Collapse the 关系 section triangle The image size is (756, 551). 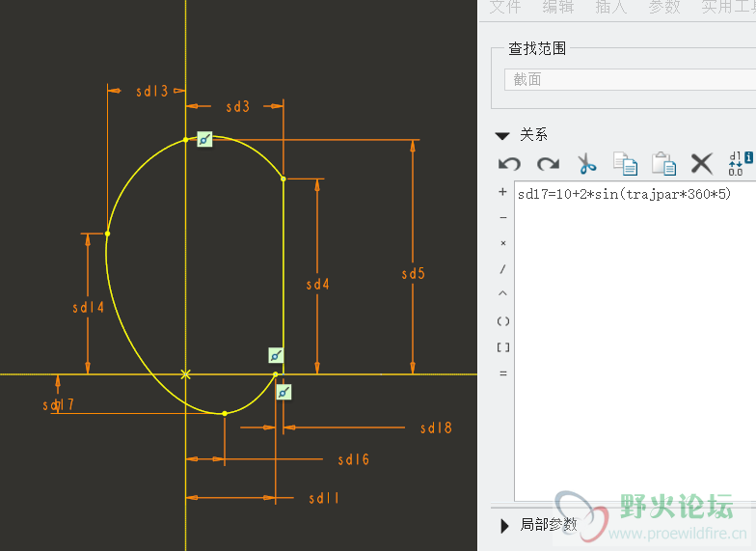tap(501, 136)
